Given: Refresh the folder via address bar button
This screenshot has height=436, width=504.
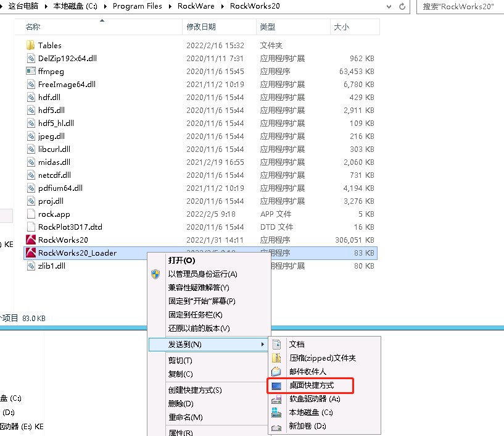Looking at the screenshot, I should pos(402,6).
